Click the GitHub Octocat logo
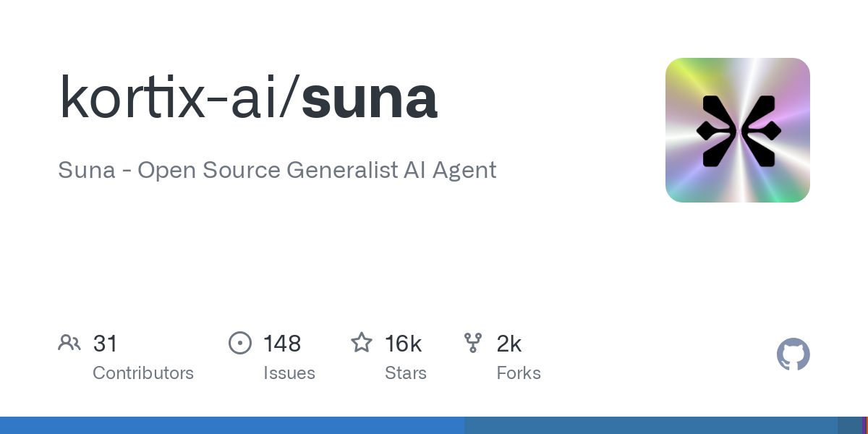Viewport: 868px width, 434px height. [793, 354]
